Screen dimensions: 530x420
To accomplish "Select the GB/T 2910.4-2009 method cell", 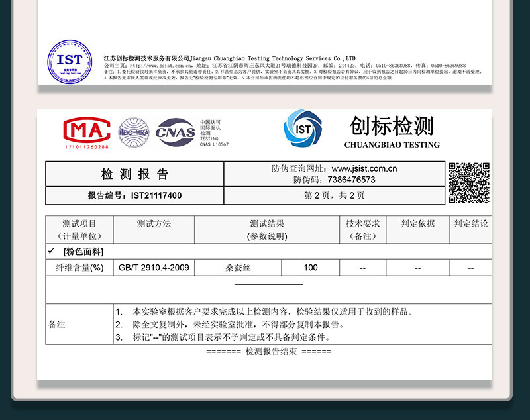I will click(154, 268).
